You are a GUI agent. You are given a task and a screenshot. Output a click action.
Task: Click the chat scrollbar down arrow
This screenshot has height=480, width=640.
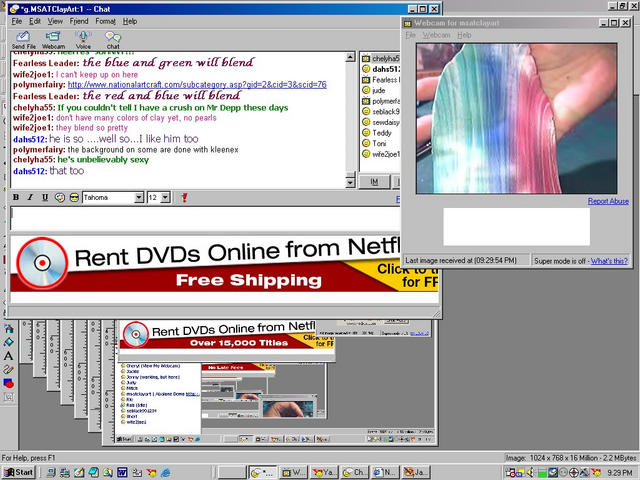tap(350, 183)
